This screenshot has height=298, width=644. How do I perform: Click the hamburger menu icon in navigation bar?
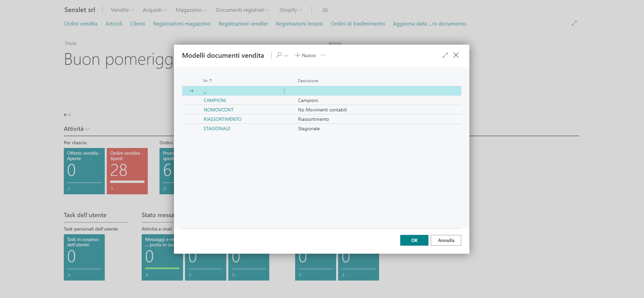[x=325, y=10]
